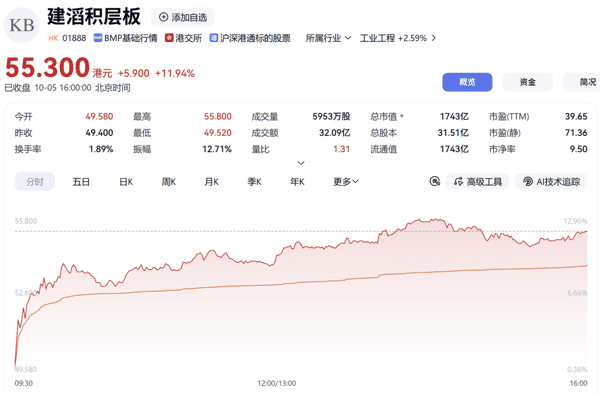Click the stock name 建滔积层板

[x=94, y=17]
